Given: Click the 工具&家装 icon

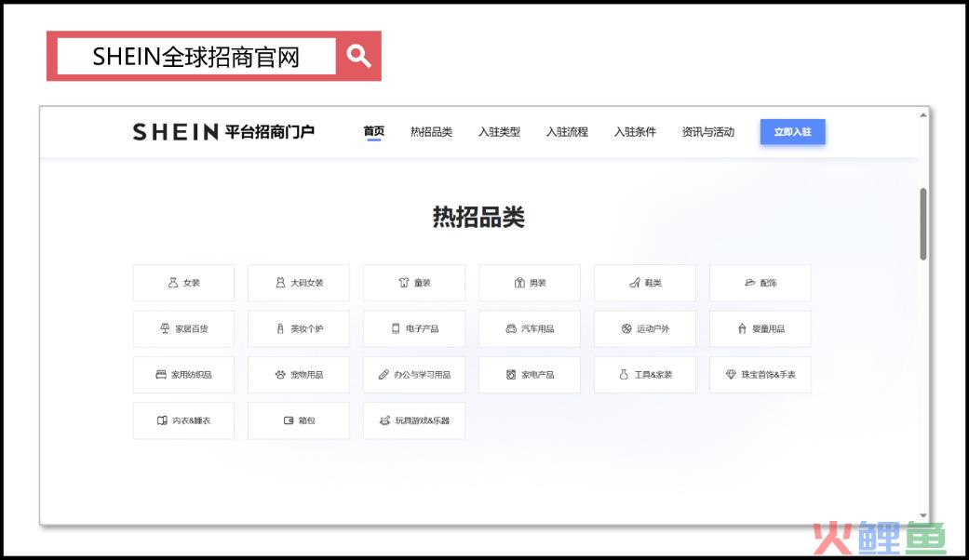Looking at the screenshot, I should click(624, 374).
